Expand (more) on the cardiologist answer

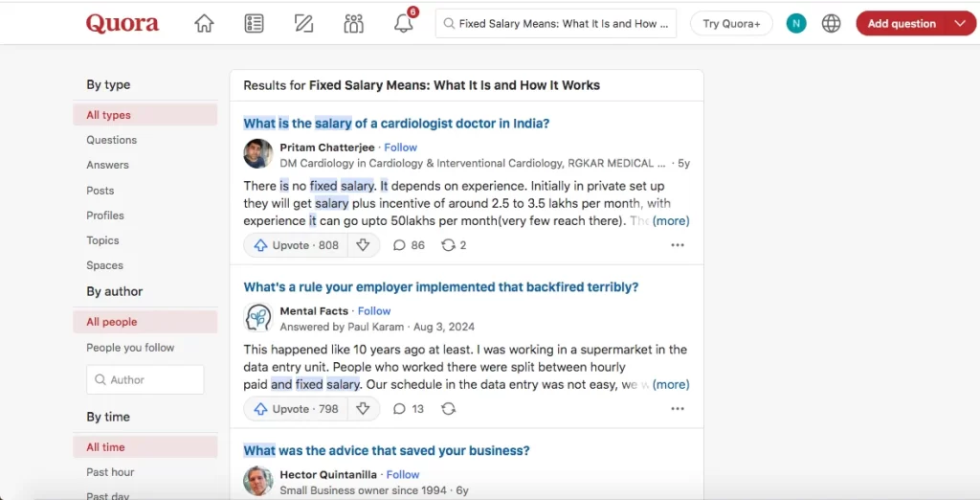[671, 221]
